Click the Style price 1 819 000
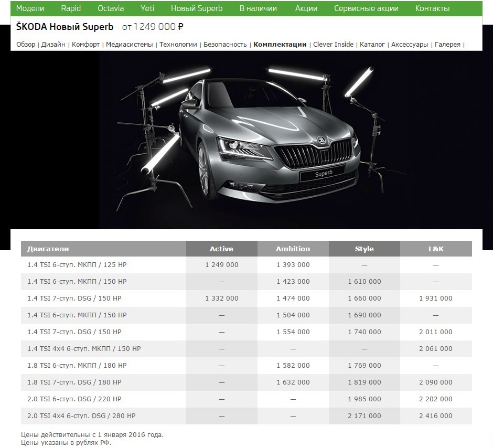This screenshot has width=493, height=448. tap(365, 382)
